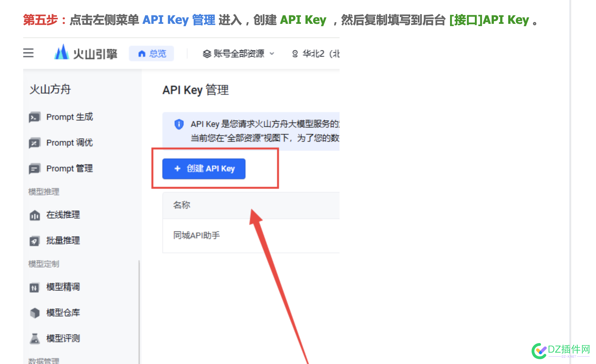Click the 模型推理 section label

click(44, 192)
